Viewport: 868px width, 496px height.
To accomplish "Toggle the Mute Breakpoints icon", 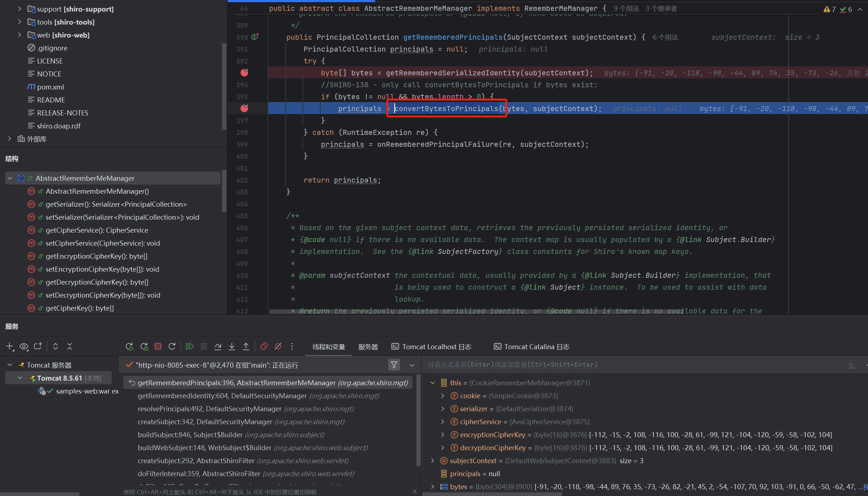I will [278, 347].
